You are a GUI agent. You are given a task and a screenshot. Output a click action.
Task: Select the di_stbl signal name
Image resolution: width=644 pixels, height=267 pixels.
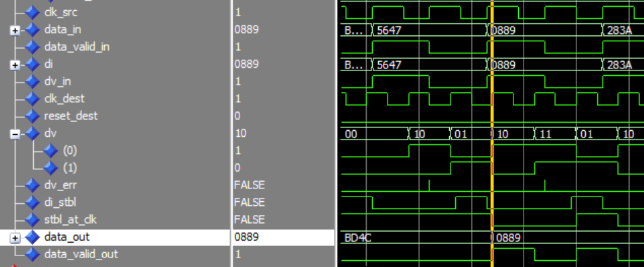coord(60,203)
